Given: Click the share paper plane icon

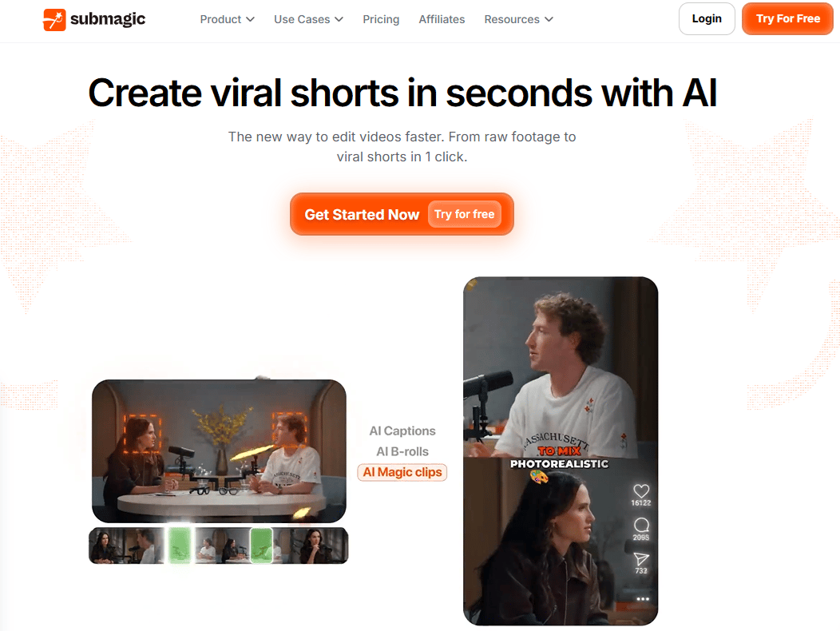Looking at the screenshot, I should pos(641,559).
